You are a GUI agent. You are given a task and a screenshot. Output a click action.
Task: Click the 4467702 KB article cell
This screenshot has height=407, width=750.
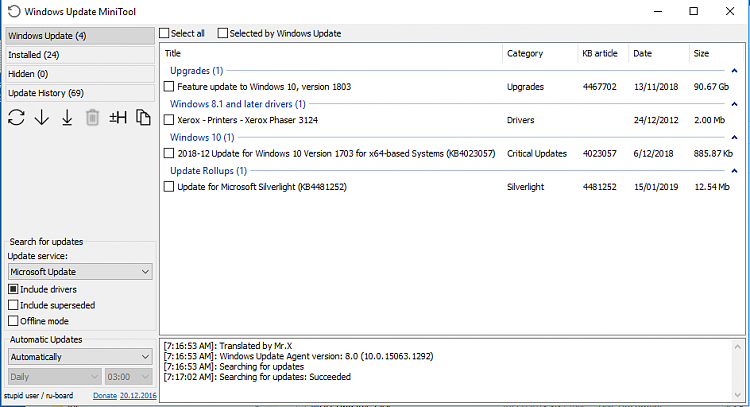[599, 87]
